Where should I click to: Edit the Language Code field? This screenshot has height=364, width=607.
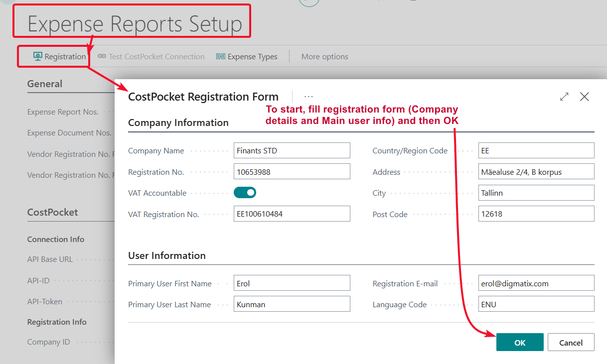point(536,304)
